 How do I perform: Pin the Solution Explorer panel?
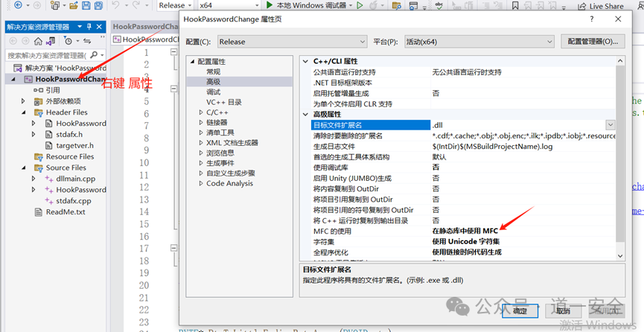coord(89,27)
